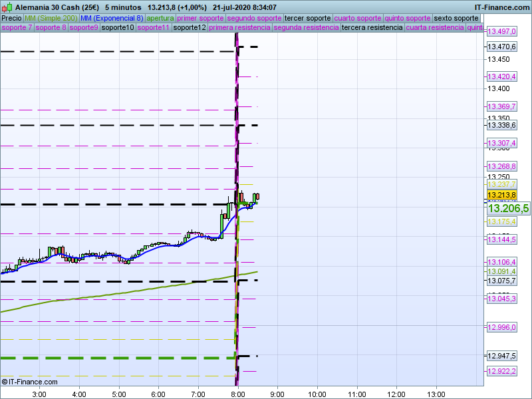Select the Precio indicator label
Viewport: 532px width, 399px height.
click(11, 18)
